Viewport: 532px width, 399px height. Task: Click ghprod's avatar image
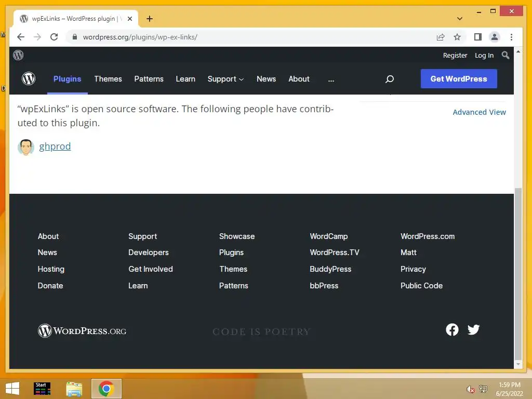(26, 147)
